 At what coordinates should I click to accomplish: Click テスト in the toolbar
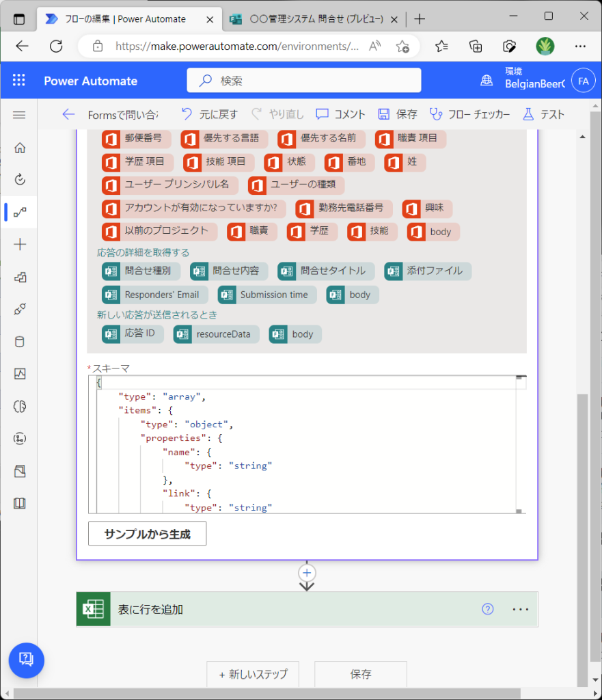(x=543, y=114)
